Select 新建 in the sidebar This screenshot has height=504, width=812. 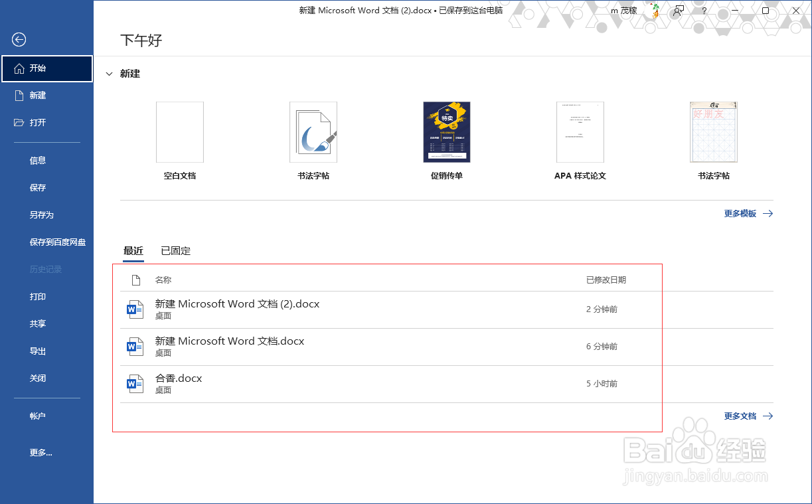(x=47, y=96)
